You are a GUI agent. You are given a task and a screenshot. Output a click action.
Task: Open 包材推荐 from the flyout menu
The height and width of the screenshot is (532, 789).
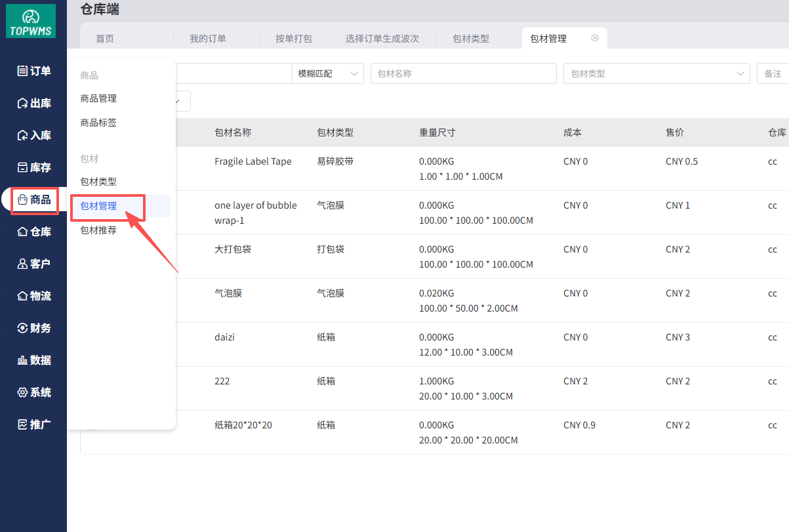[98, 230]
